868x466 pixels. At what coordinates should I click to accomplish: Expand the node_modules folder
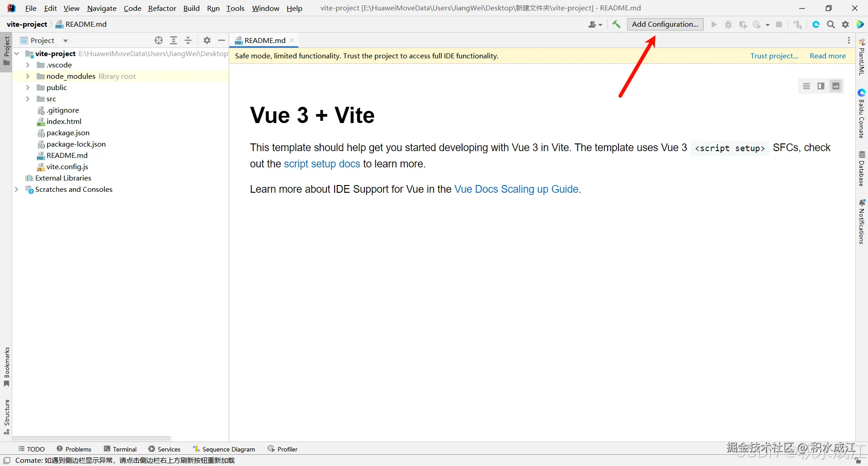point(28,76)
